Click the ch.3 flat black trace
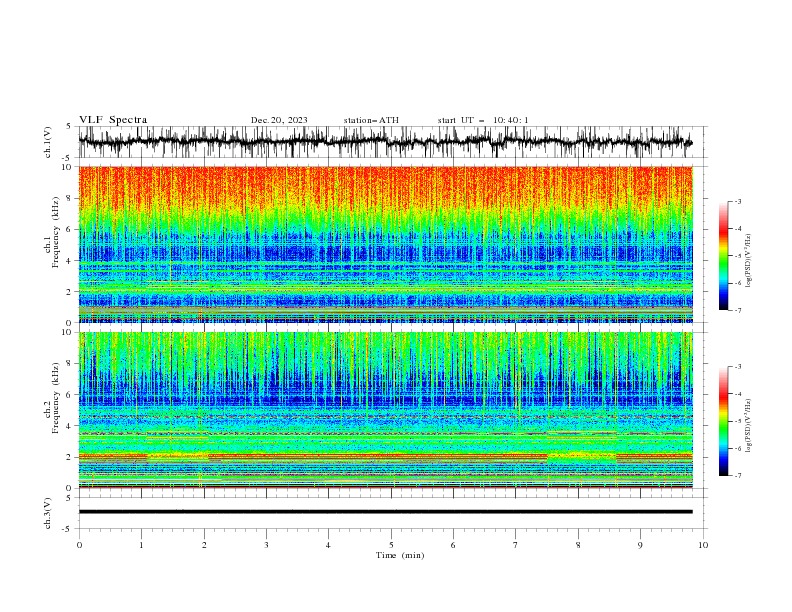This screenshot has width=792, height=612. coord(385,512)
